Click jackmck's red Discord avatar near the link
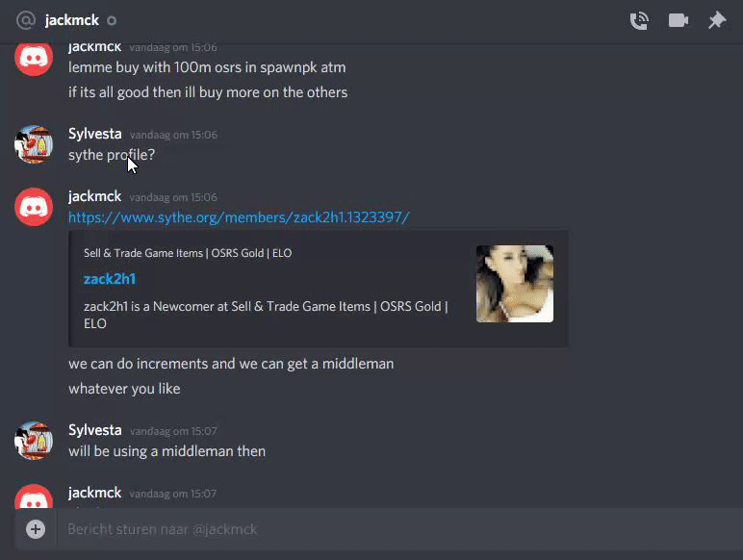Viewport: 743px width, 560px height. [x=34, y=207]
